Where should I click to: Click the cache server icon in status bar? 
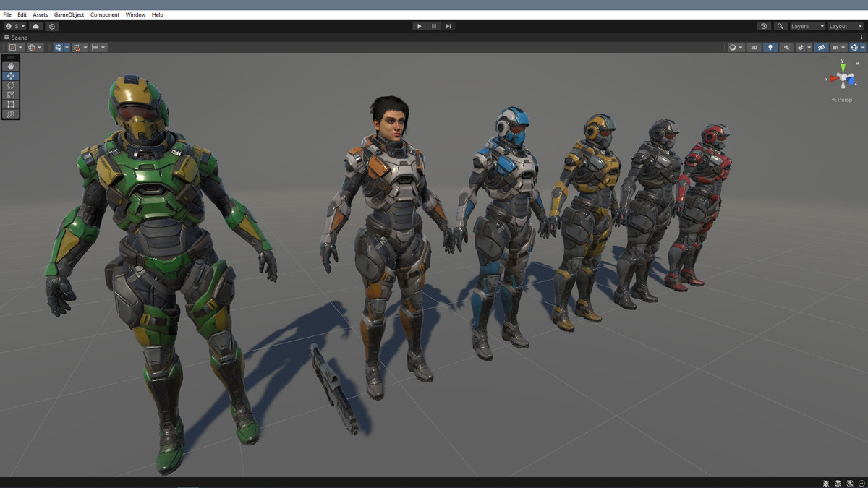tap(838, 483)
